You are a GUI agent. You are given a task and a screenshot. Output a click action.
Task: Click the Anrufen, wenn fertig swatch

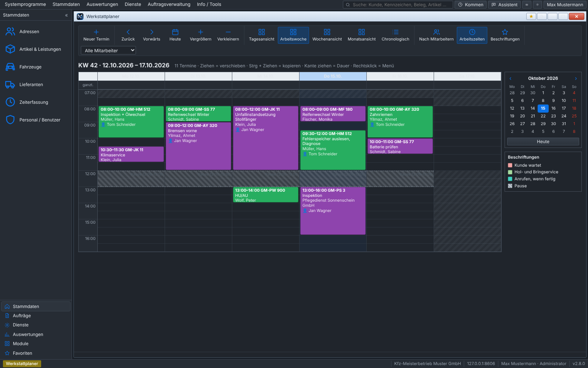pos(510,179)
